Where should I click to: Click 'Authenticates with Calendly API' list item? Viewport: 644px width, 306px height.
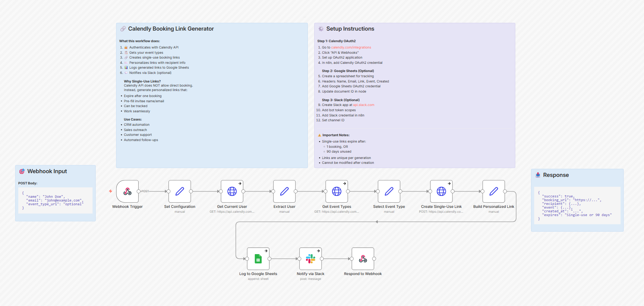pos(154,47)
